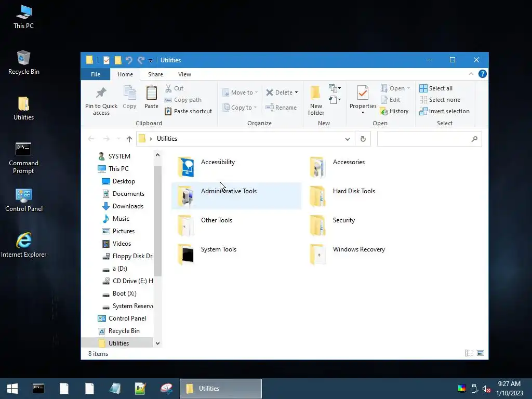Click the Copy ribbon button

pos(129,98)
